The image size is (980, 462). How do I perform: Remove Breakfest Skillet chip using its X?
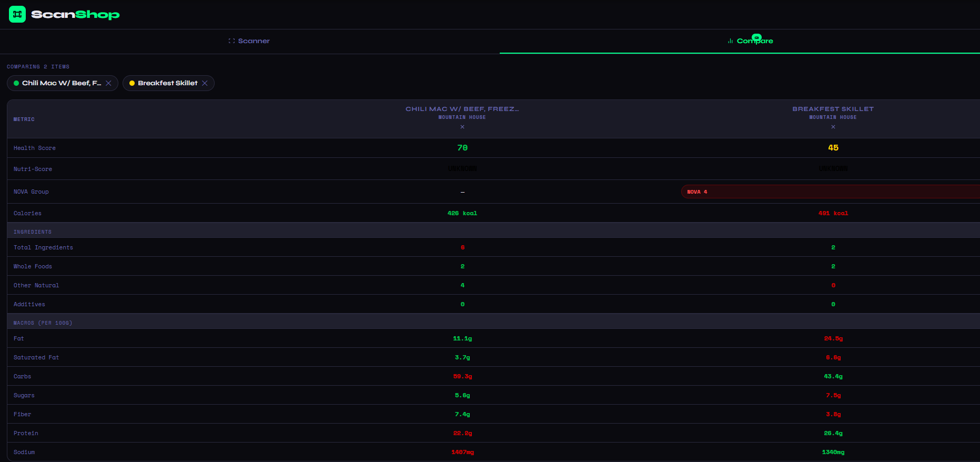coord(205,83)
